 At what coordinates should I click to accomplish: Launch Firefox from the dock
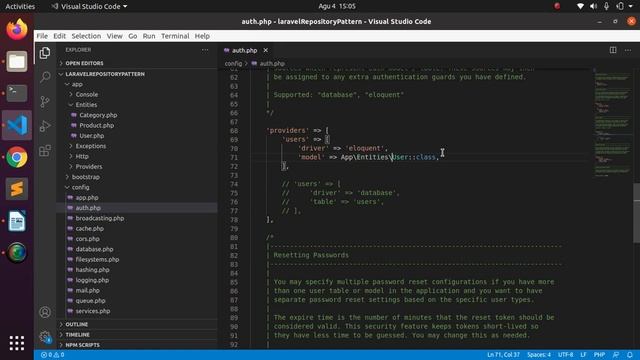[17, 29]
